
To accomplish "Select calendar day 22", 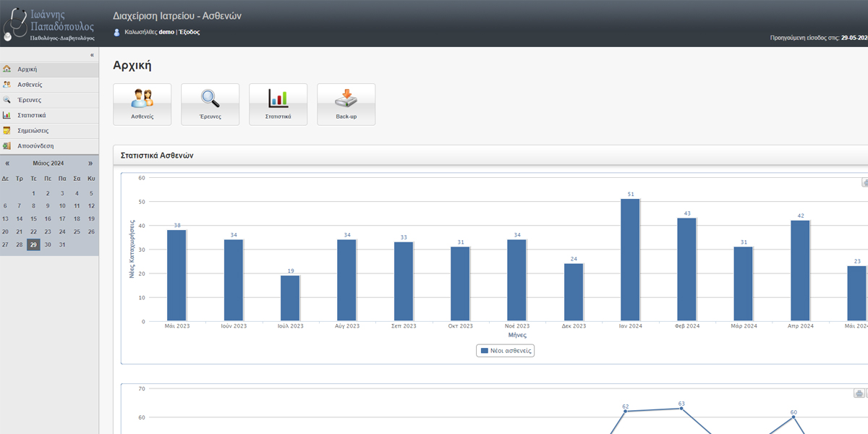I will 33,231.
